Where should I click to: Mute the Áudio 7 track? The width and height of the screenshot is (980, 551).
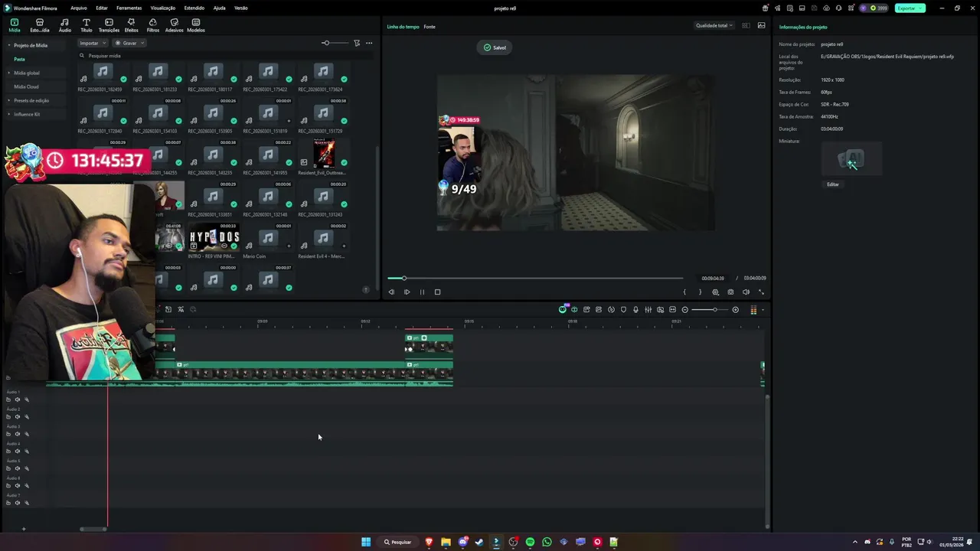point(18,503)
